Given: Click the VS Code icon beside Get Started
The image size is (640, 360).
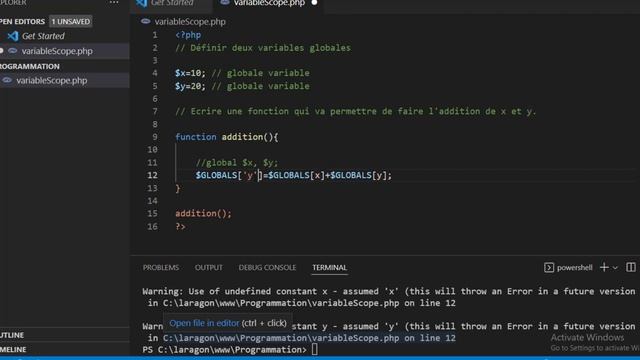Looking at the screenshot, I should [13, 36].
